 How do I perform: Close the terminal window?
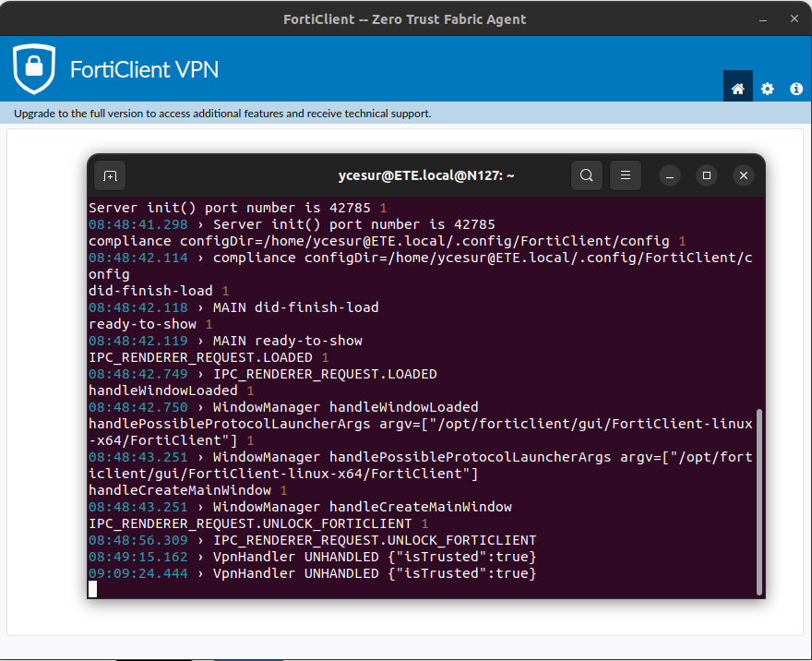click(744, 175)
